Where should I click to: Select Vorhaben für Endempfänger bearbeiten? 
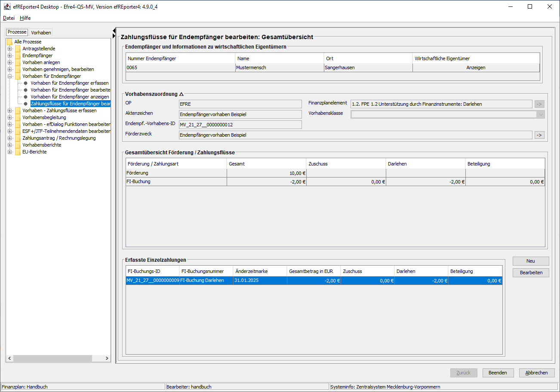coord(71,90)
